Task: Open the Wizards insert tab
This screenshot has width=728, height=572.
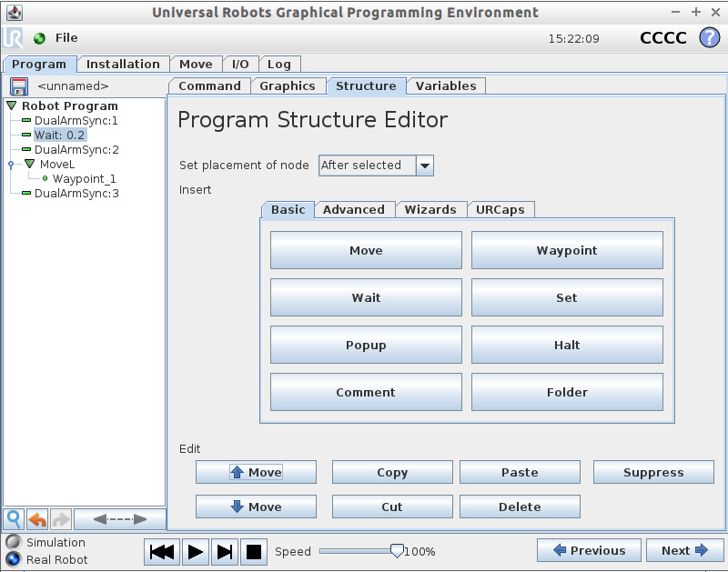Action: pyautogui.click(x=430, y=209)
